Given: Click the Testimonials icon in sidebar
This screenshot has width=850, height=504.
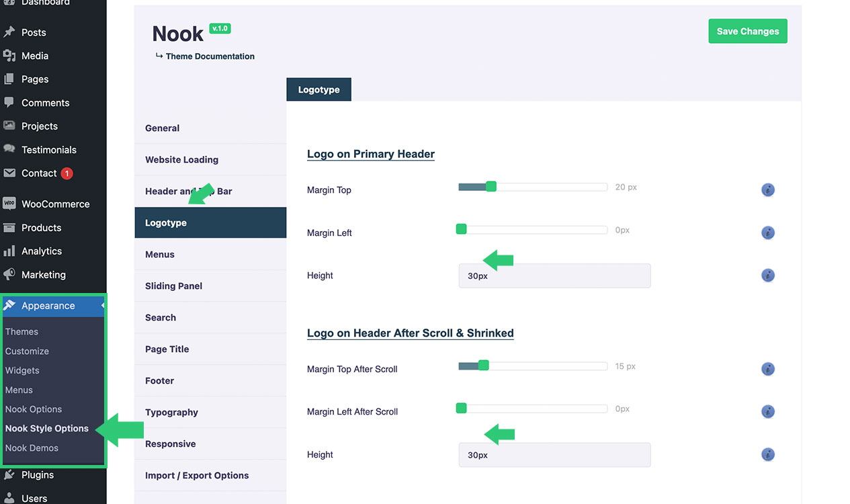Looking at the screenshot, I should point(9,150).
